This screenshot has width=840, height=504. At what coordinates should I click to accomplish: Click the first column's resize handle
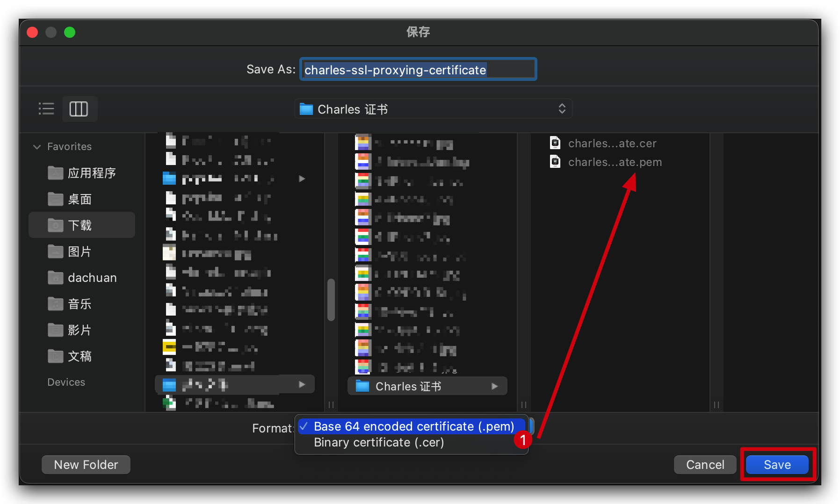pos(331,405)
